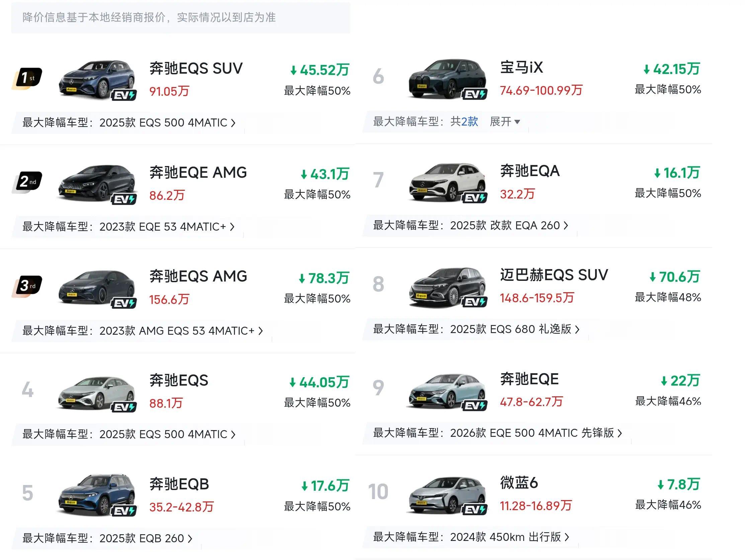Image resolution: width=745 pixels, height=560 pixels.
Task: Expand 宝马iX model list with 展开
Action: coord(505,121)
